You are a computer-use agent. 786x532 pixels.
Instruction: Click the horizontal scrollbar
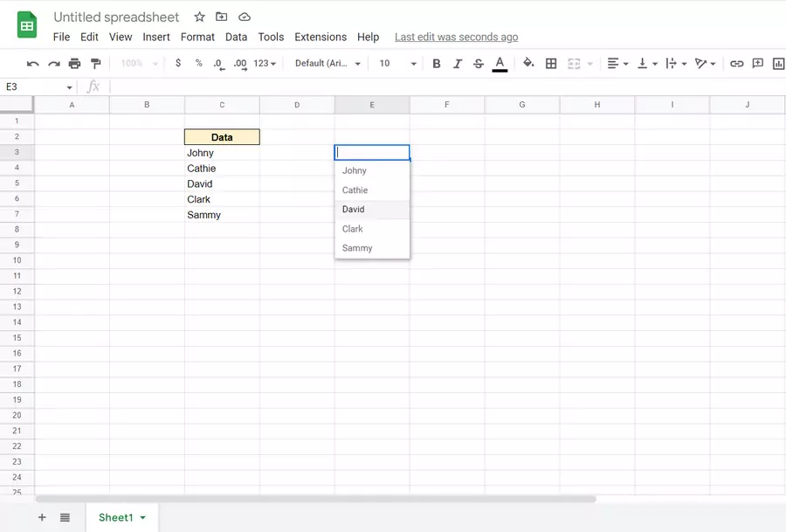[316, 499]
